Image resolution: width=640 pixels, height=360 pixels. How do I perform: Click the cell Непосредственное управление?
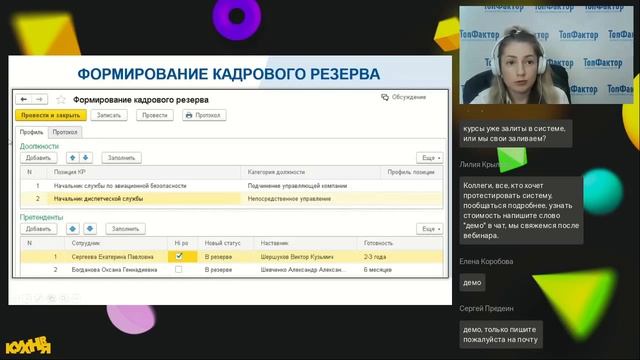click(289, 199)
